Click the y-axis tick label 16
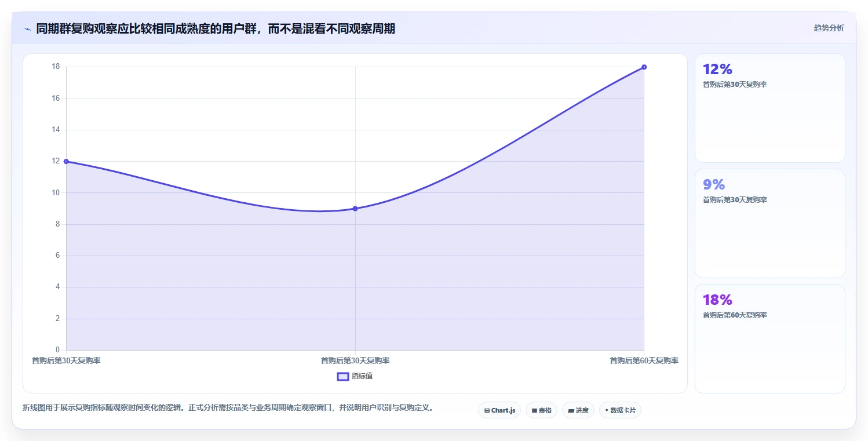 [x=56, y=99]
